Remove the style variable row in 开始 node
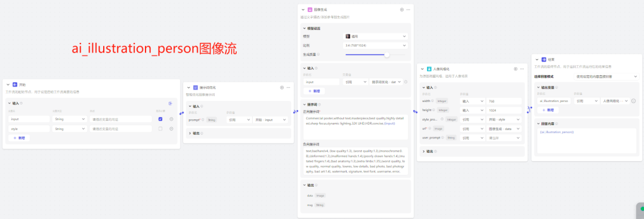Screen dimensions: 644x219 171,129
